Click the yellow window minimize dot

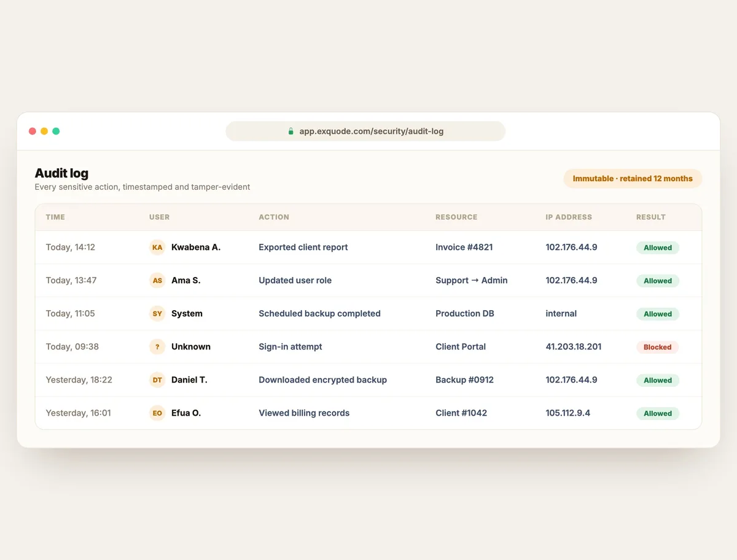[x=44, y=131]
